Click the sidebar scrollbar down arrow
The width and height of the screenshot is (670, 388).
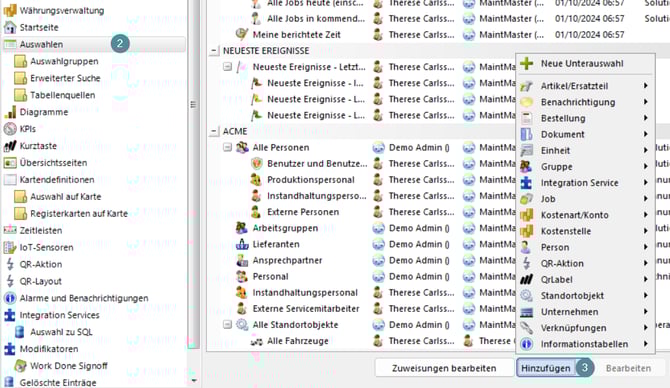click(x=194, y=380)
